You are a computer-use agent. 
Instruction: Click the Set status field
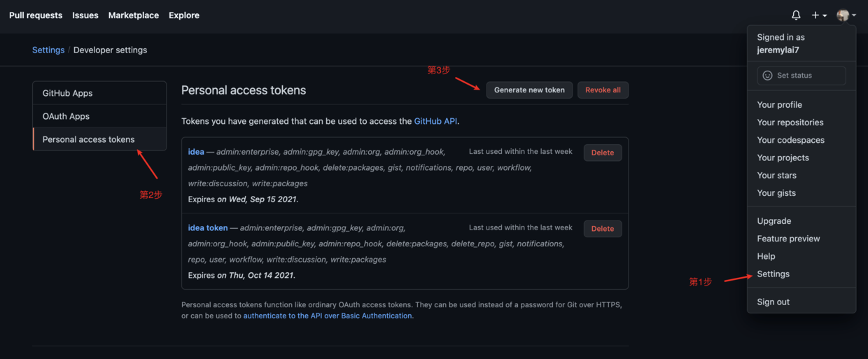(x=801, y=76)
